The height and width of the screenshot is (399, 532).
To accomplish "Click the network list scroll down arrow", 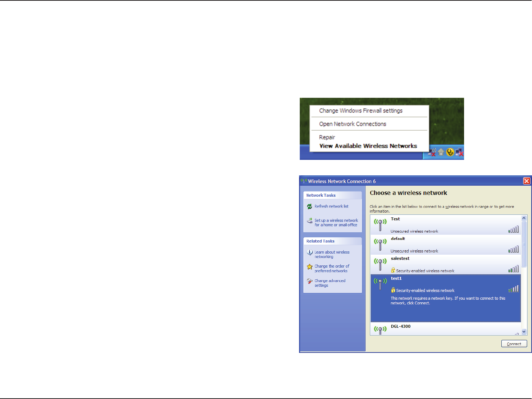I will tap(524, 332).
